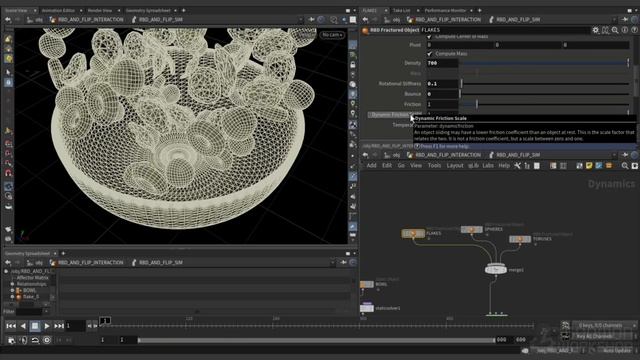Toggle pin on parameter pane

click(625, 19)
